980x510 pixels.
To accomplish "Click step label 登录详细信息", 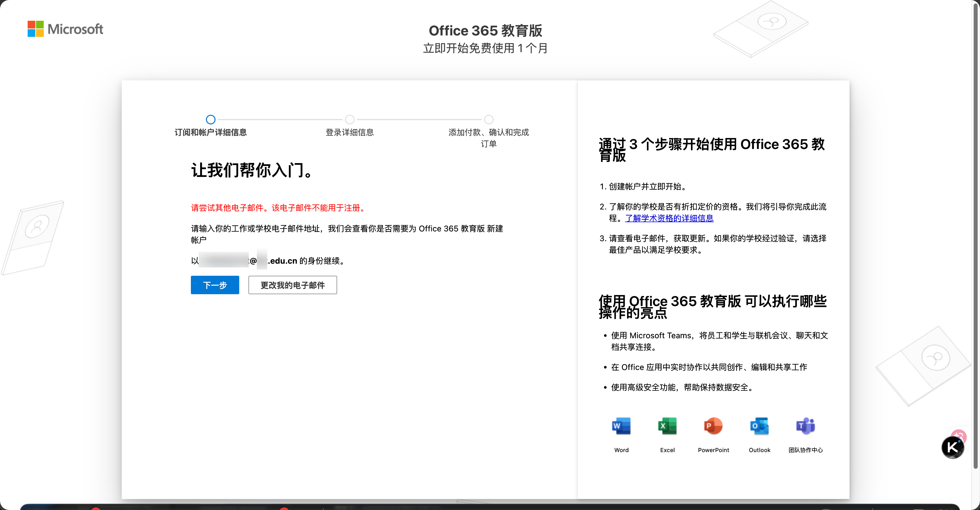I will tap(350, 132).
